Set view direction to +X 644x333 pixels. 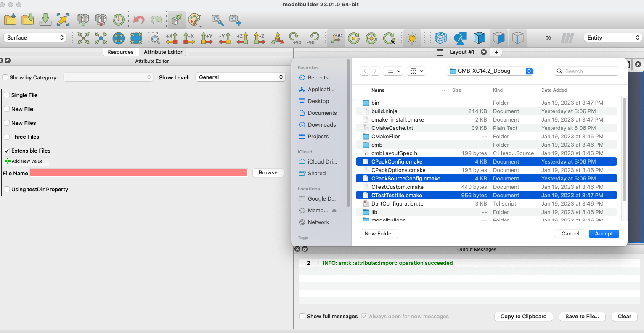[172, 38]
